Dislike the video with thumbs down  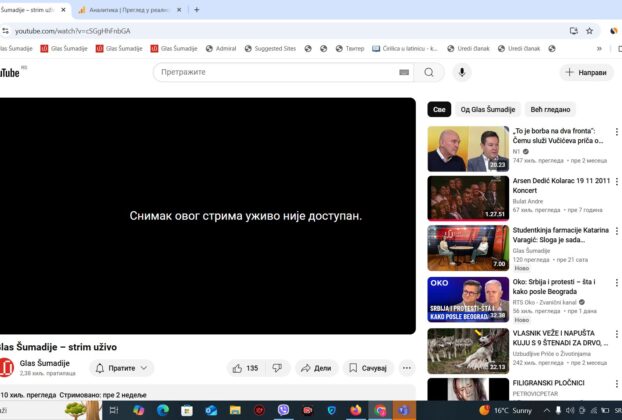tap(277, 368)
